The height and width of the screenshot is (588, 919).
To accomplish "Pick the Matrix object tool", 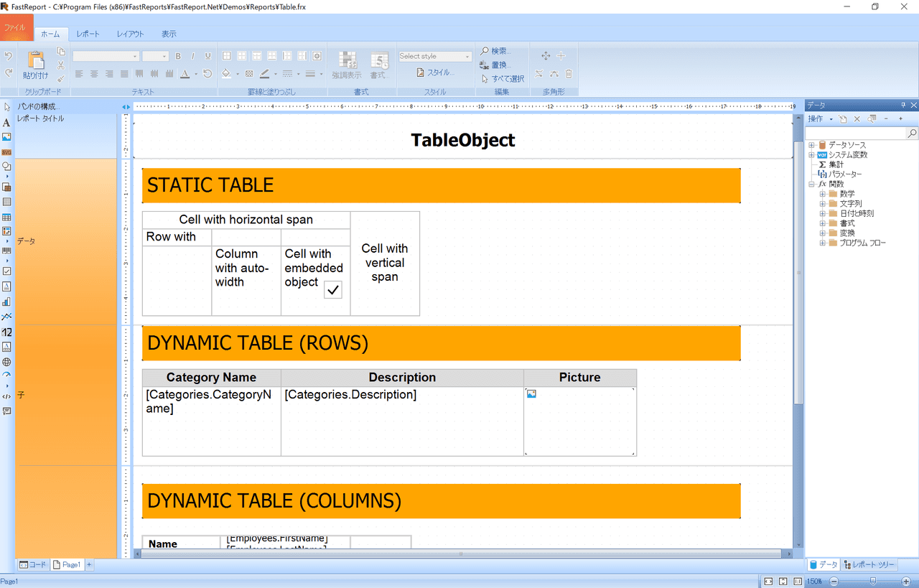I will point(6,231).
